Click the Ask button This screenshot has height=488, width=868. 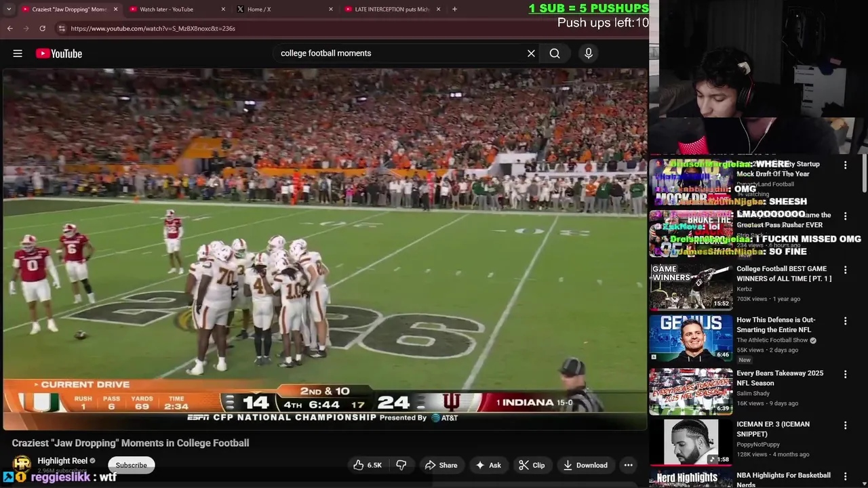pyautogui.click(x=488, y=465)
